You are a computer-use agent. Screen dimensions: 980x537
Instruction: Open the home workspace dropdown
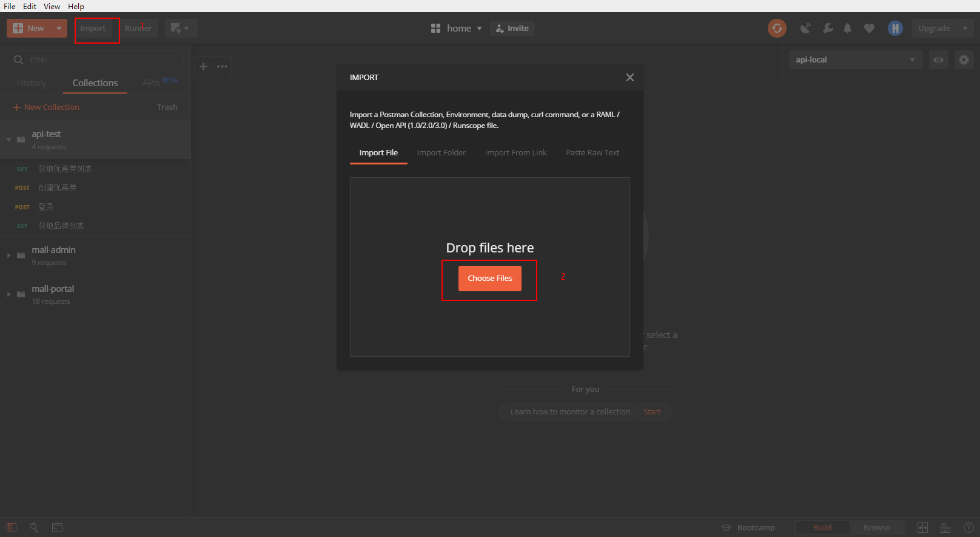tap(457, 28)
